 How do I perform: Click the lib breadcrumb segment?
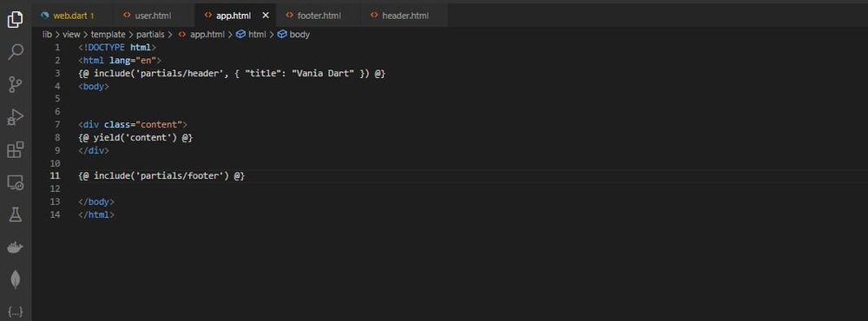pos(47,35)
